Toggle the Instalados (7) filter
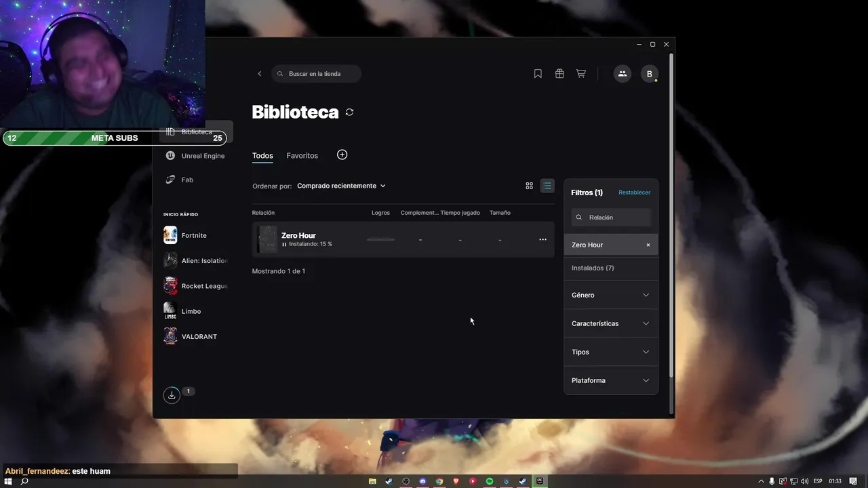Image resolution: width=868 pixels, height=488 pixels. point(611,268)
